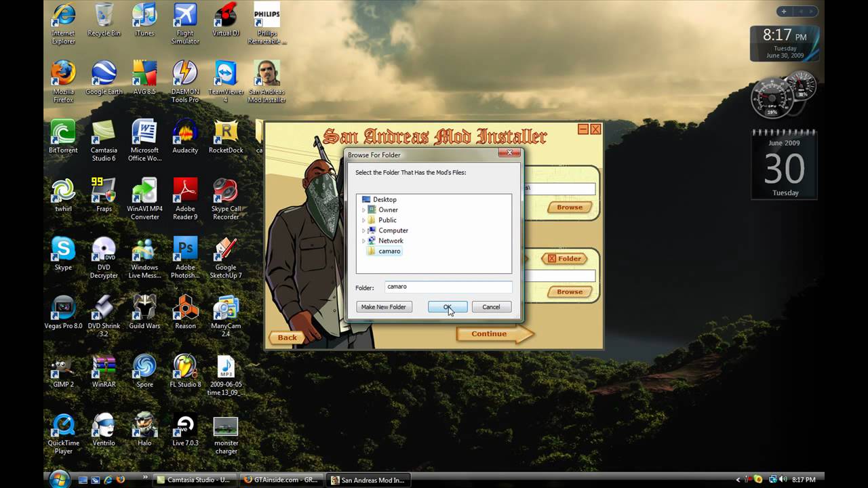
Task: Click the WinRAR desktop icon
Action: 104,371
